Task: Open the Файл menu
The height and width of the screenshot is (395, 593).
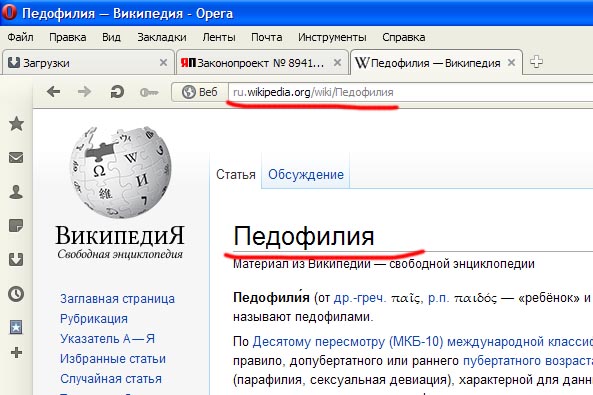Action: (20, 37)
